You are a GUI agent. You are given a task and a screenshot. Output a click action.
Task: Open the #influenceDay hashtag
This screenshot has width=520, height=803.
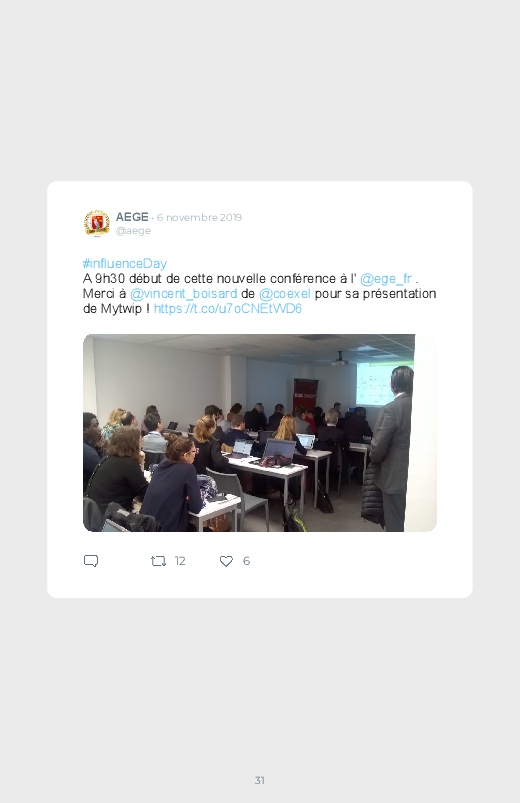124,264
